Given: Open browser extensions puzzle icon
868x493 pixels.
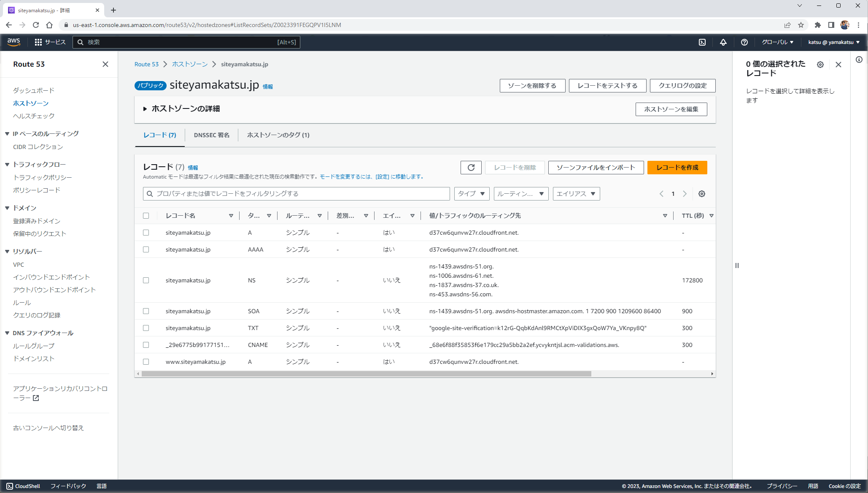Looking at the screenshot, I should [818, 25].
